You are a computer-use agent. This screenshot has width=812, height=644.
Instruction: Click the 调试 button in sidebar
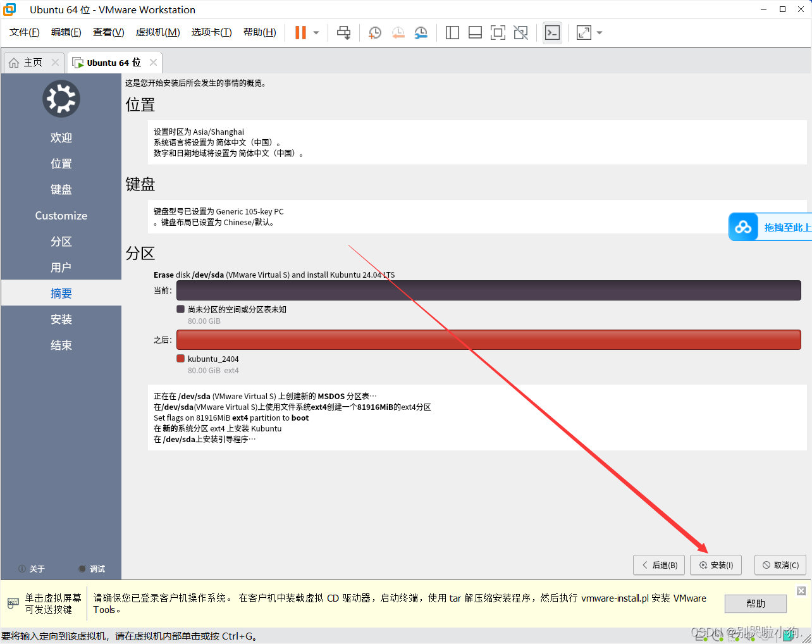click(x=92, y=569)
